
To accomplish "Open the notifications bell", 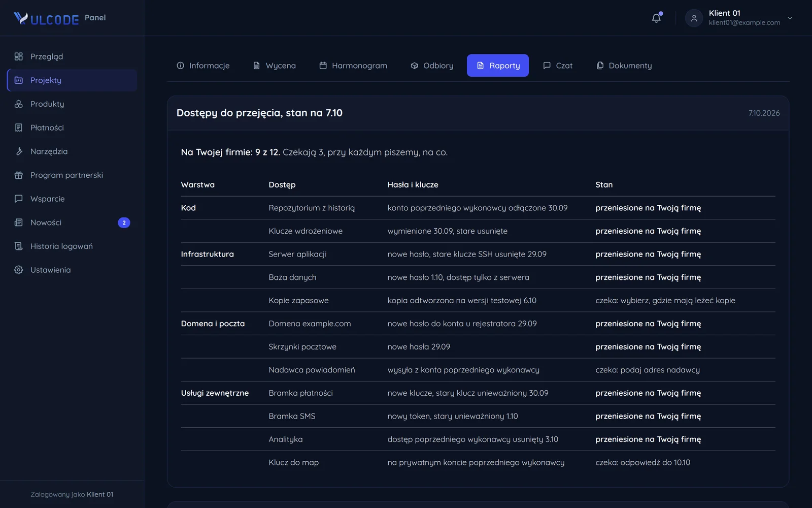I will pos(656,18).
